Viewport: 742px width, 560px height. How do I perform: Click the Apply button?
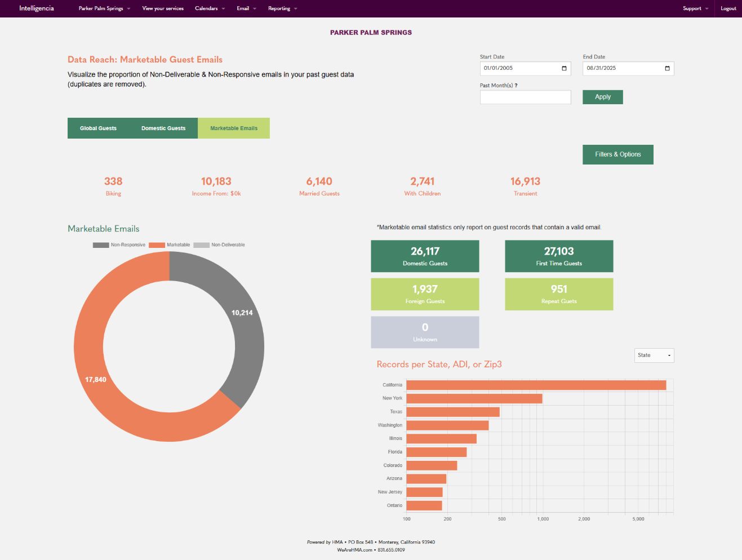click(602, 97)
